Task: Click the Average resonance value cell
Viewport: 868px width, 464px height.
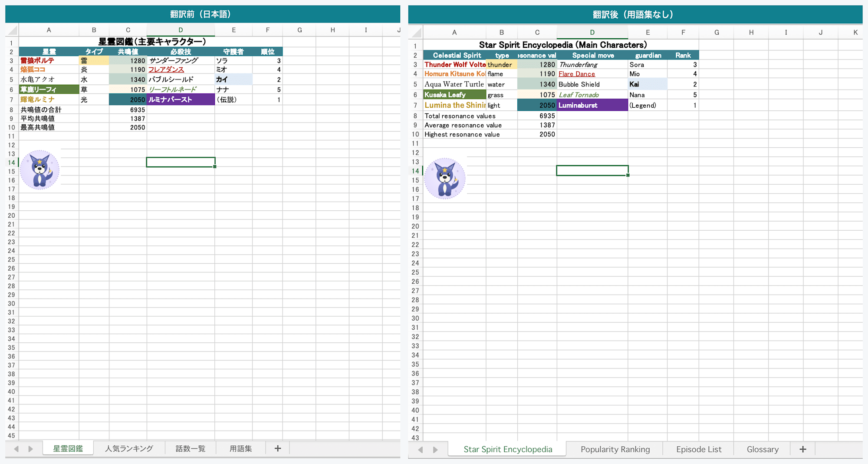Action: tap(454, 125)
